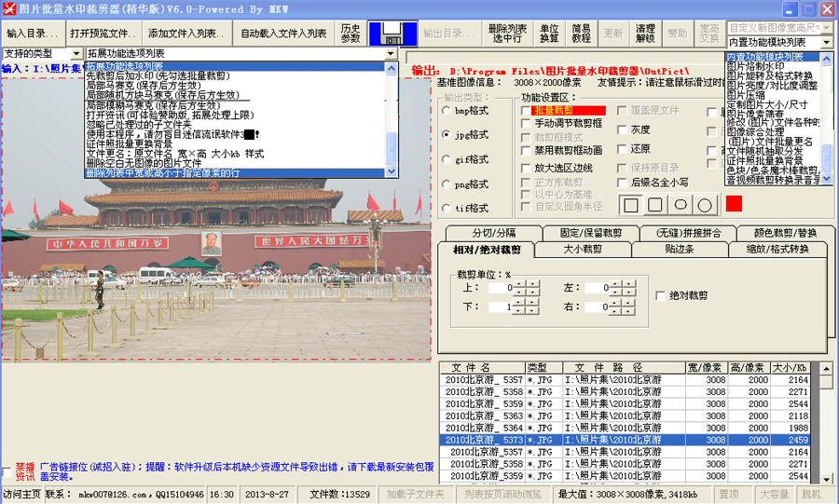Select the square crop shape icon
Viewport: 839px width, 504px height.
pyautogui.click(x=631, y=204)
